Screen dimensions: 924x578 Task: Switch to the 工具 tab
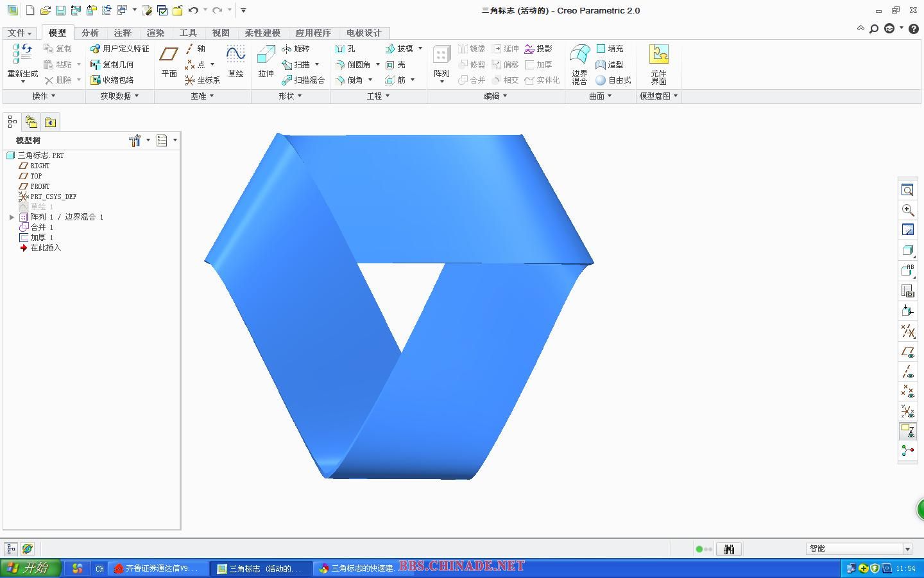[x=188, y=33]
